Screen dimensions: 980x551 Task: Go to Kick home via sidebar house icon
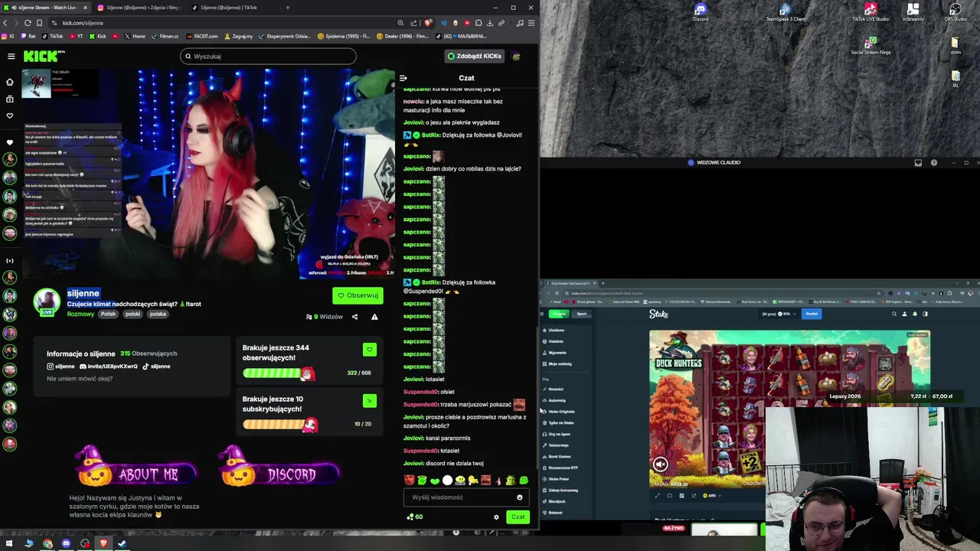10,82
